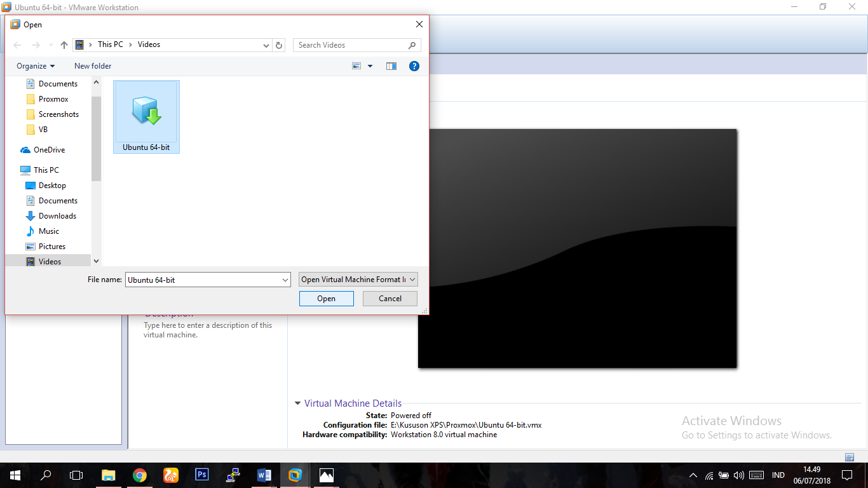Screen dimensions: 868x488
Task: Open the view options dropdown arrow
Action: point(370,65)
